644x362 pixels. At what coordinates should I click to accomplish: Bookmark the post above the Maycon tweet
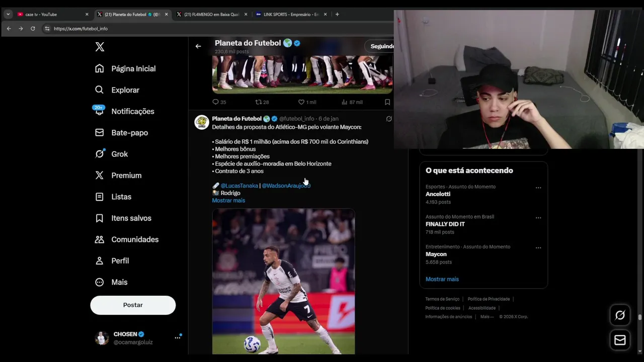(387, 102)
